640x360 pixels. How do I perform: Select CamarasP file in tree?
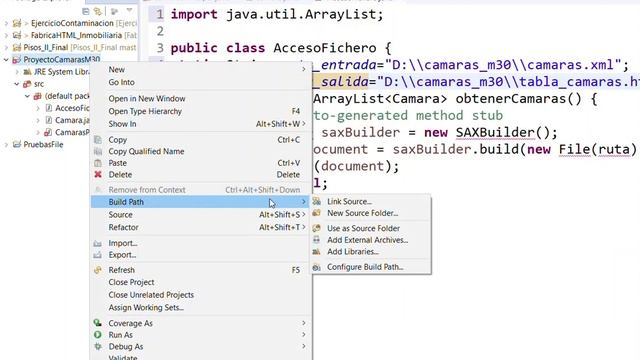tap(72, 132)
